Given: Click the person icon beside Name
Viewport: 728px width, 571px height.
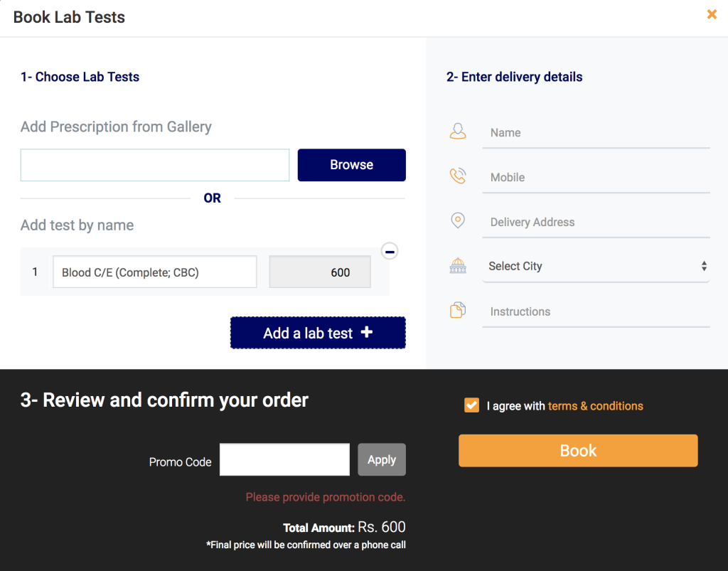Looking at the screenshot, I should point(458,132).
